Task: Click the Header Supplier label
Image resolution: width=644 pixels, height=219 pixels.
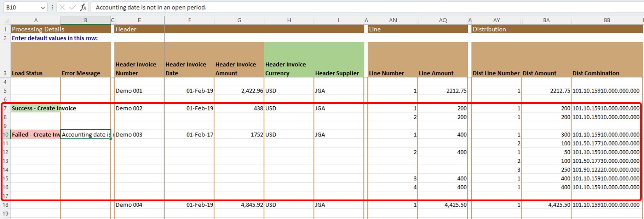Action: tap(337, 73)
